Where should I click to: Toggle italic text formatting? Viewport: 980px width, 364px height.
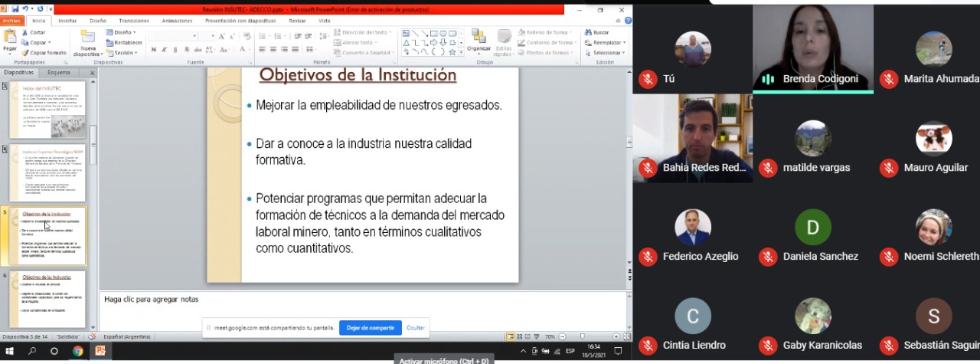165,50
